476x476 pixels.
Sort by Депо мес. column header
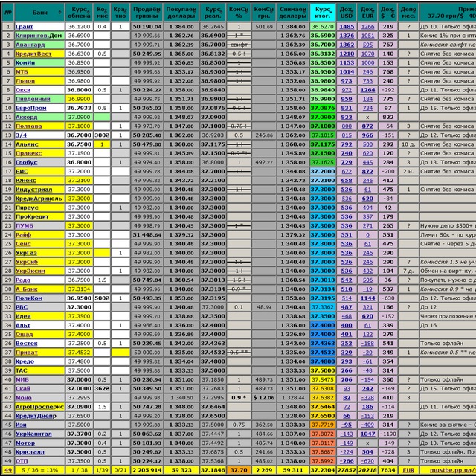point(408,13)
